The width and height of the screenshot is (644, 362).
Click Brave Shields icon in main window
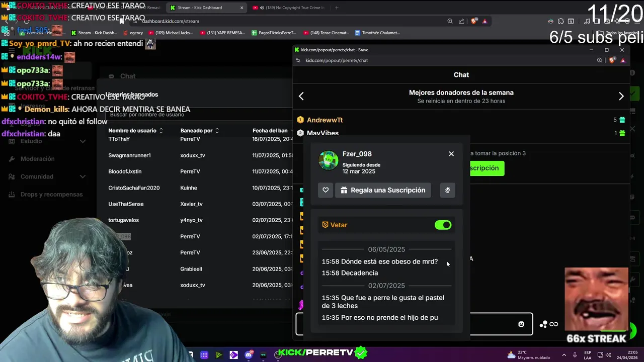(474, 21)
